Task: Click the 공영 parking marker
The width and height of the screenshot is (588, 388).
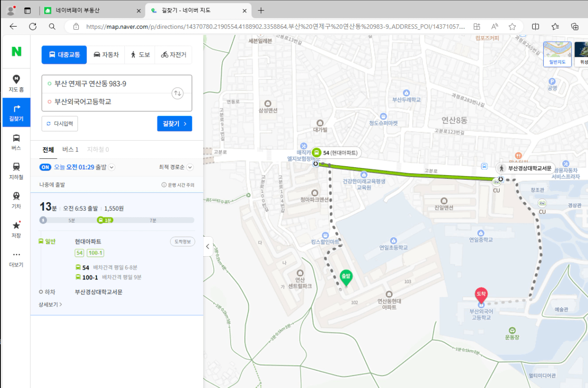Action: (x=552, y=81)
